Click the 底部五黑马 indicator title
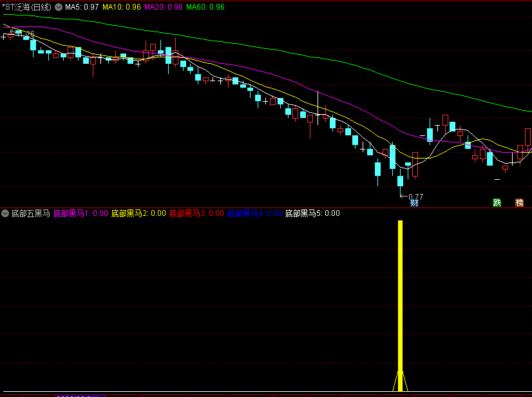The width and height of the screenshot is (532, 397). click(30, 213)
